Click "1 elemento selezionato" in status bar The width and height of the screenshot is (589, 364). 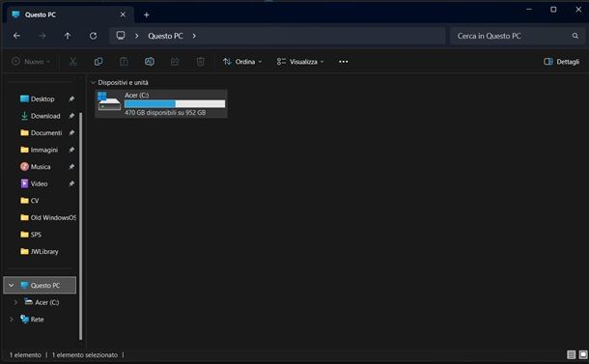[85, 354]
